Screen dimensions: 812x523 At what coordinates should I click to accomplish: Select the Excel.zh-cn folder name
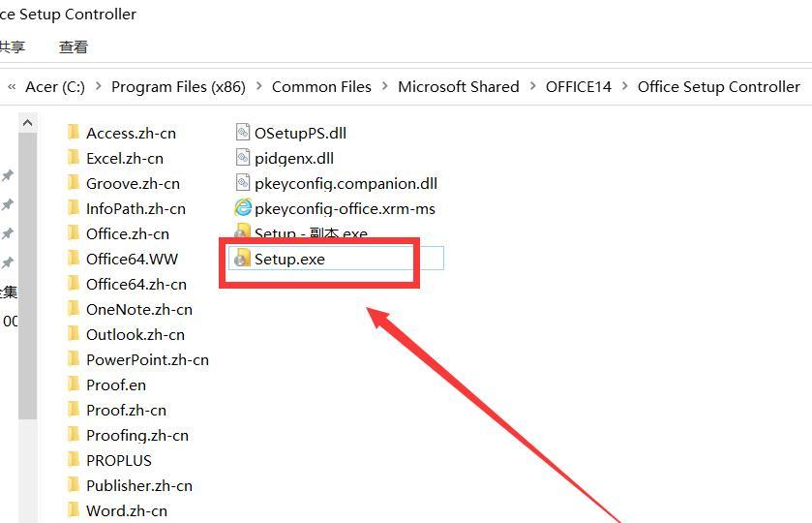tap(125, 158)
